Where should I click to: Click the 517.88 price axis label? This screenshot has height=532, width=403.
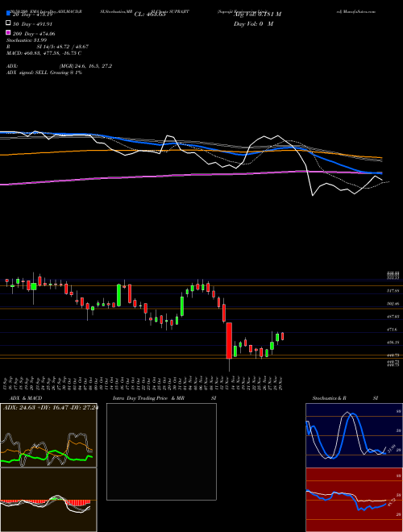[393, 291]
